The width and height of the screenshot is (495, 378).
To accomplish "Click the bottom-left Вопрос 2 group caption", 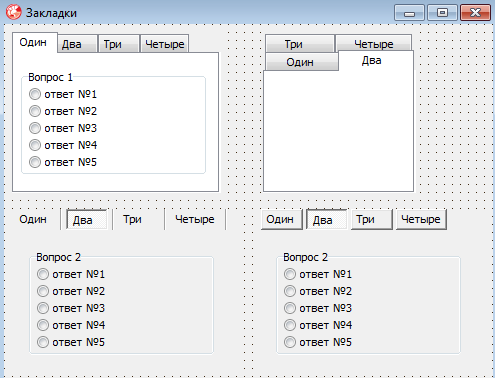I will point(59,257).
